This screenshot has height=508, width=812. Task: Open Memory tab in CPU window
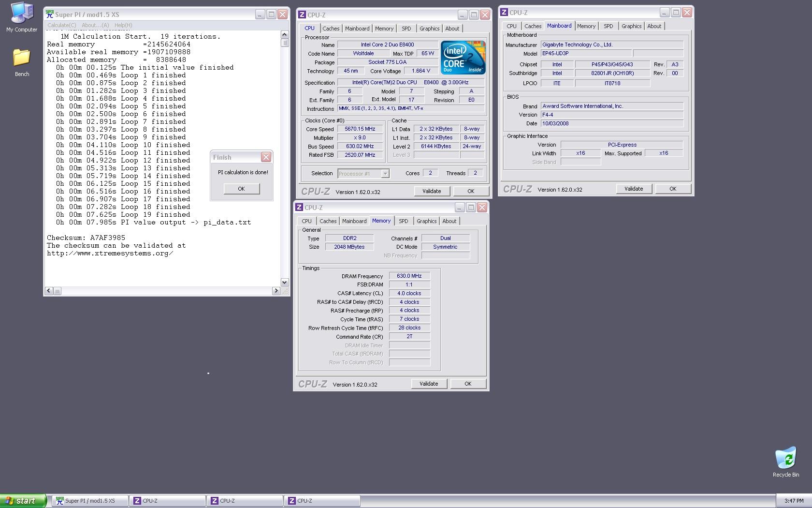coord(384,29)
